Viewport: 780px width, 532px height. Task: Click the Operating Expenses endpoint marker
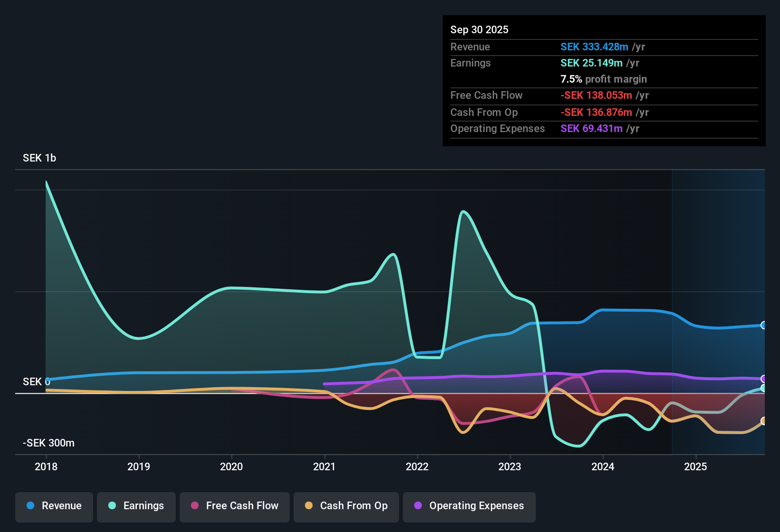[x=763, y=378]
